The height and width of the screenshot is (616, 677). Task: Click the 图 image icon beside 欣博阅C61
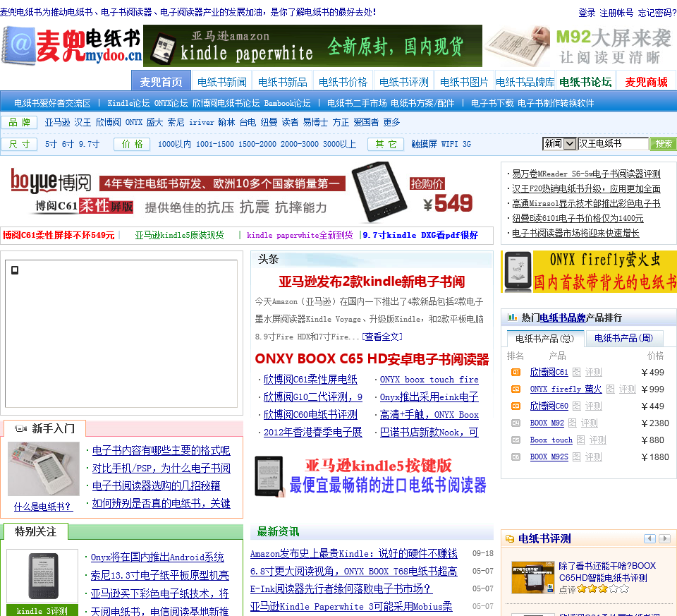click(x=576, y=372)
